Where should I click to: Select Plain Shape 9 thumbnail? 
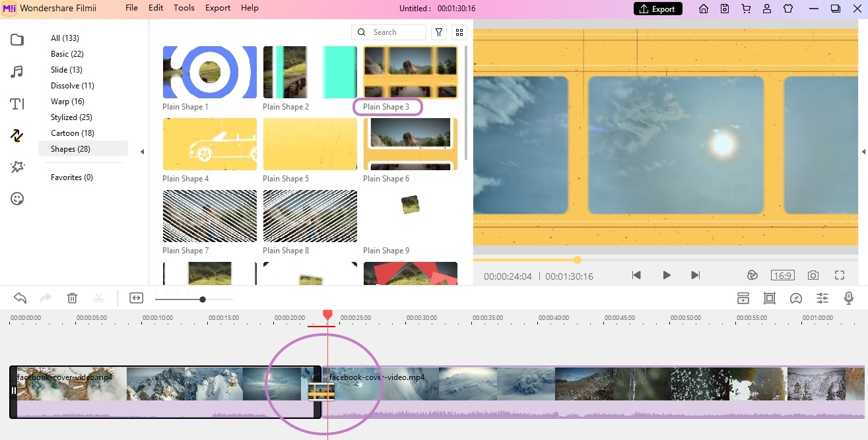[x=411, y=216]
